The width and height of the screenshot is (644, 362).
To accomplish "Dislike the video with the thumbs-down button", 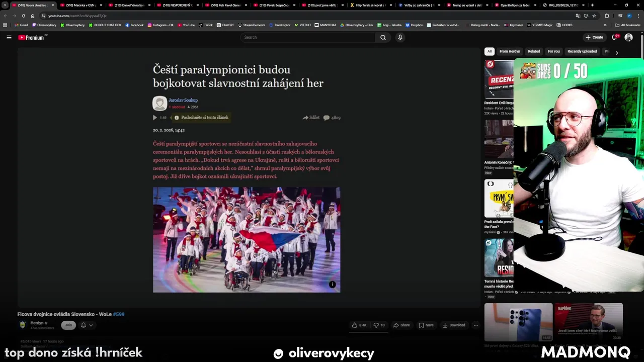I will (379, 325).
